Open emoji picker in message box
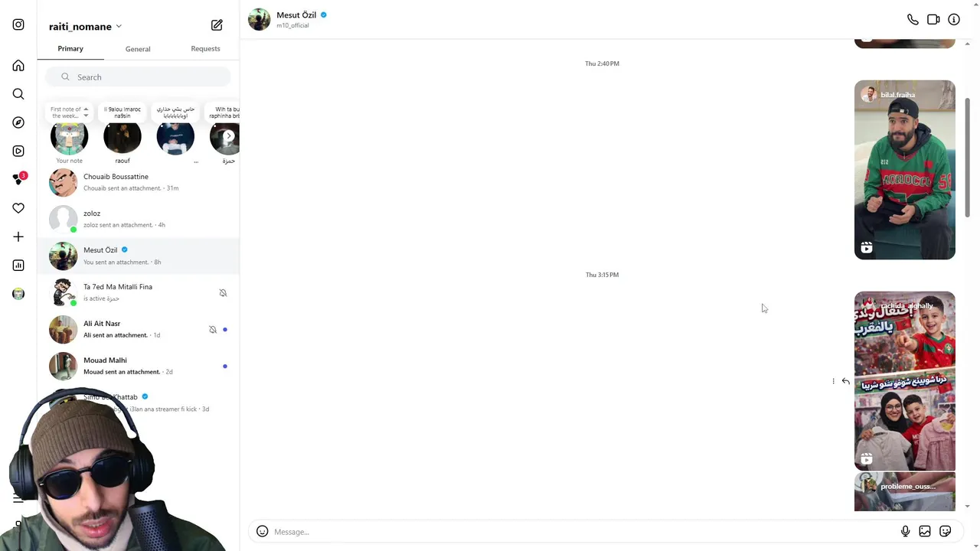980x551 pixels. pyautogui.click(x=262, y=531)
